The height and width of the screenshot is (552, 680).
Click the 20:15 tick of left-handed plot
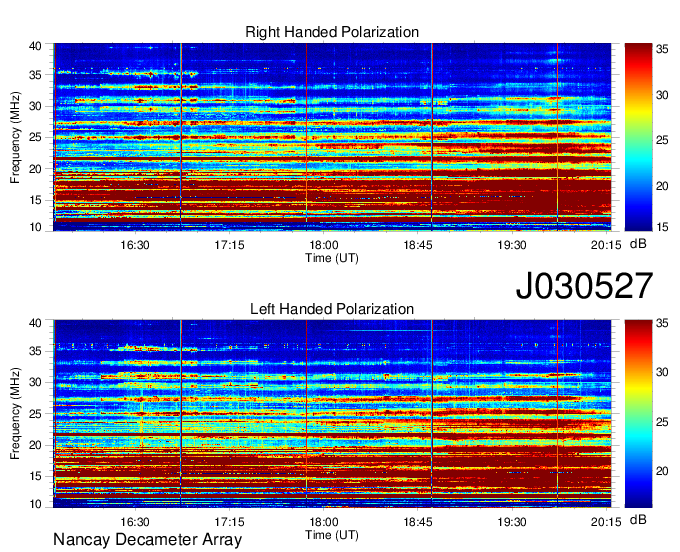pyautogui.click(x=606, y=522)
